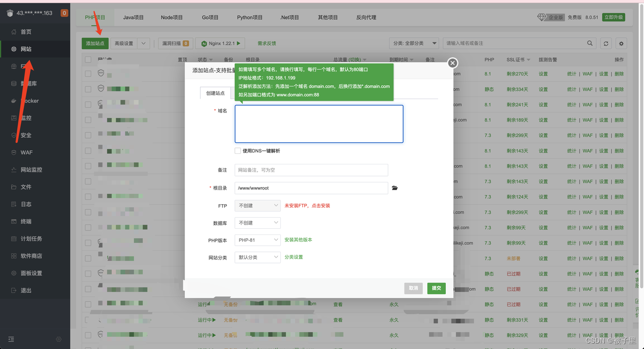Viewport: 644px width, 349px height.
Task: Switch to the Java项目 tab
Action: point(133,17)
